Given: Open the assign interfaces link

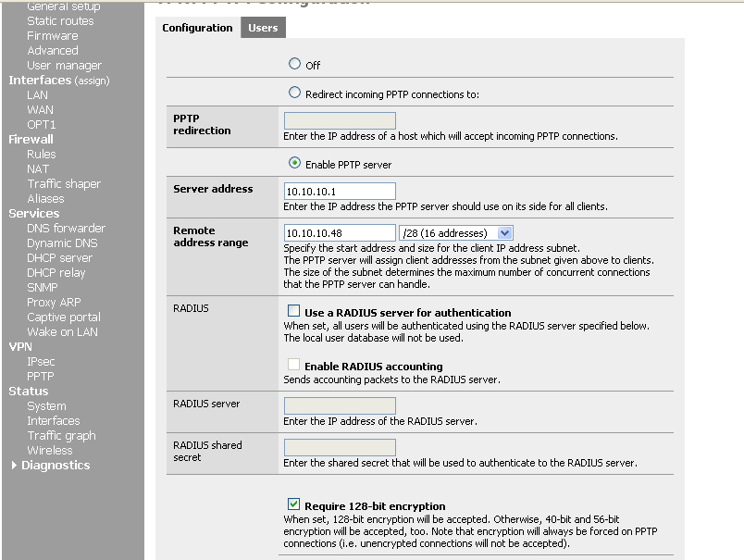Looking at the screenshot, I should [x=92, y=81].
